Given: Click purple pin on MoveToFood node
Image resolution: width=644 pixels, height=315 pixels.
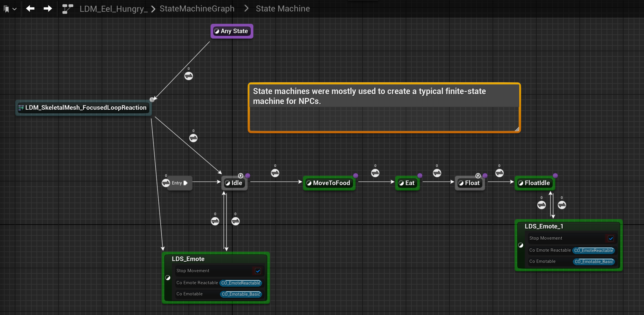Looking at the screenshot, I should coord(356,176).
